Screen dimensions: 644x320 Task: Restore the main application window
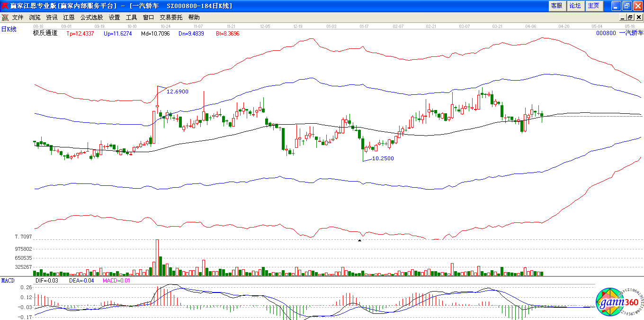coord(626,6)
